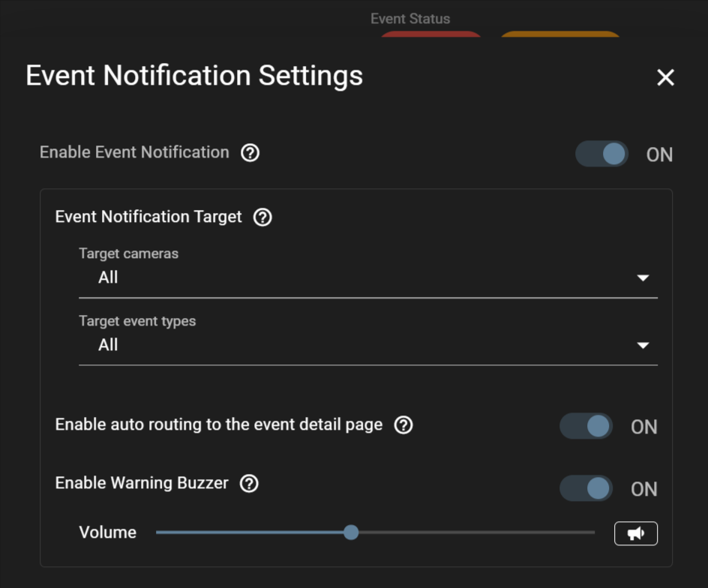
Task: Open help for Event Notification Target
Action: [x=262, y=217]
